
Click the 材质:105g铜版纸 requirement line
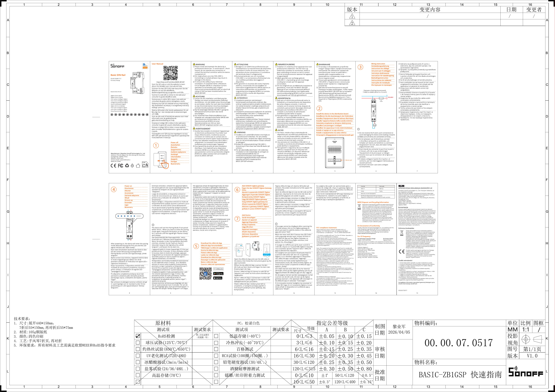tap(30, 332)
